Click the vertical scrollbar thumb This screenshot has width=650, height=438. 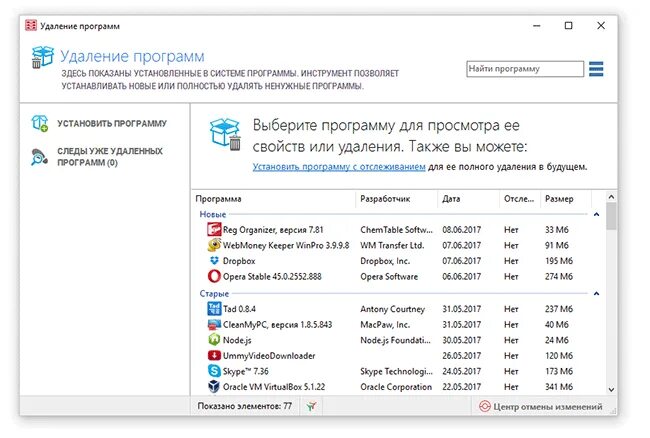click(x=611, y=215)
